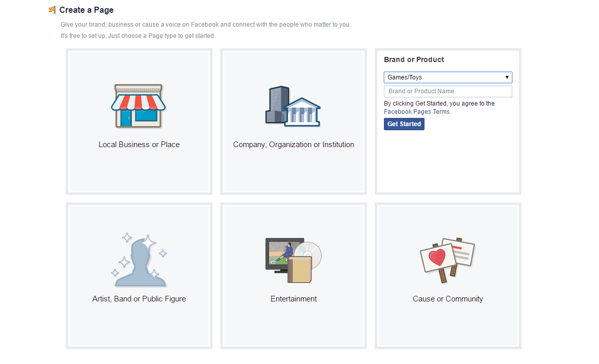Open the Facebook Pages Terms link

click(x=417, y=112)
